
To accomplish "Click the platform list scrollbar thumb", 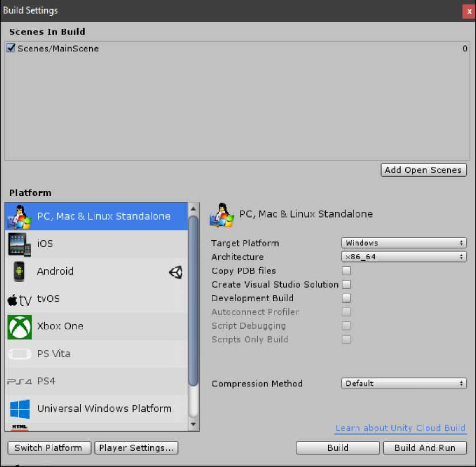I will [x=193, y=301].
